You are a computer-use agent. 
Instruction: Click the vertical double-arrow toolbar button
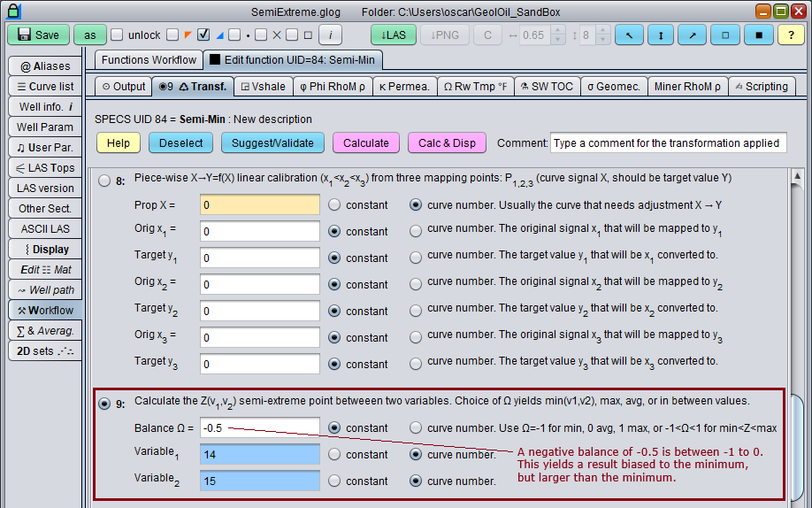click(661, 35)
